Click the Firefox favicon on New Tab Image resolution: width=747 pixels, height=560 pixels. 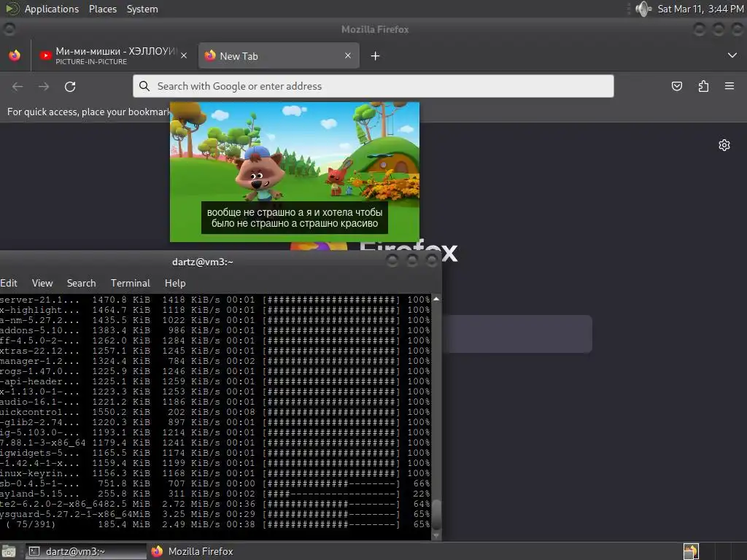pyautogui.click(x=210, y=55)
